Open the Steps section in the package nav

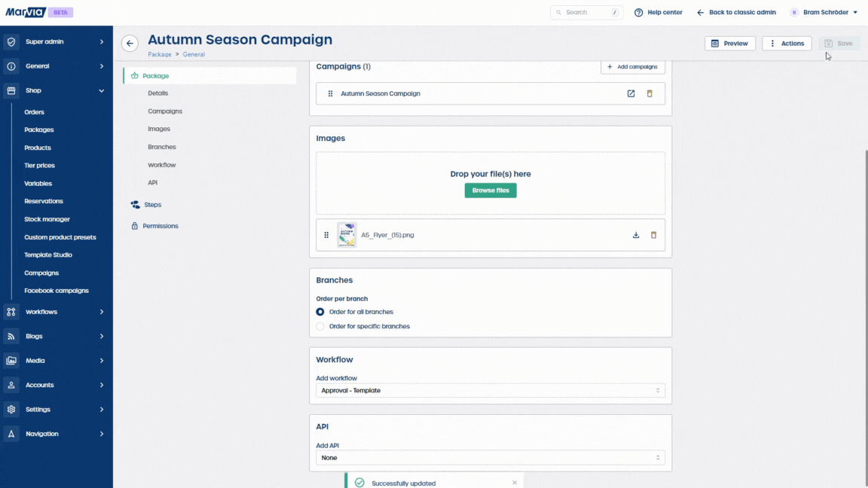[x=151, y=204]
